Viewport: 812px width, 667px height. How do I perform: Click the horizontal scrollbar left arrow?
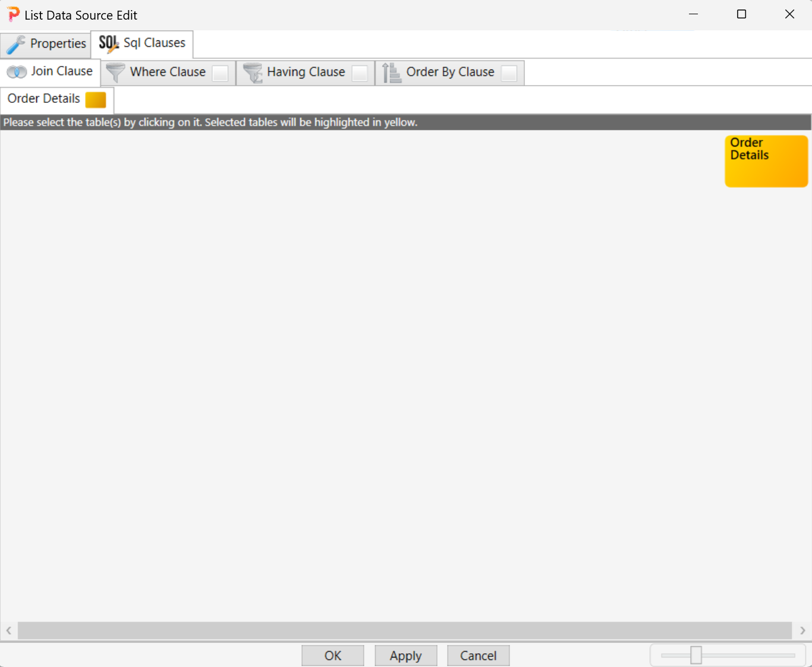pyautogui.click(x=9, y=630)
